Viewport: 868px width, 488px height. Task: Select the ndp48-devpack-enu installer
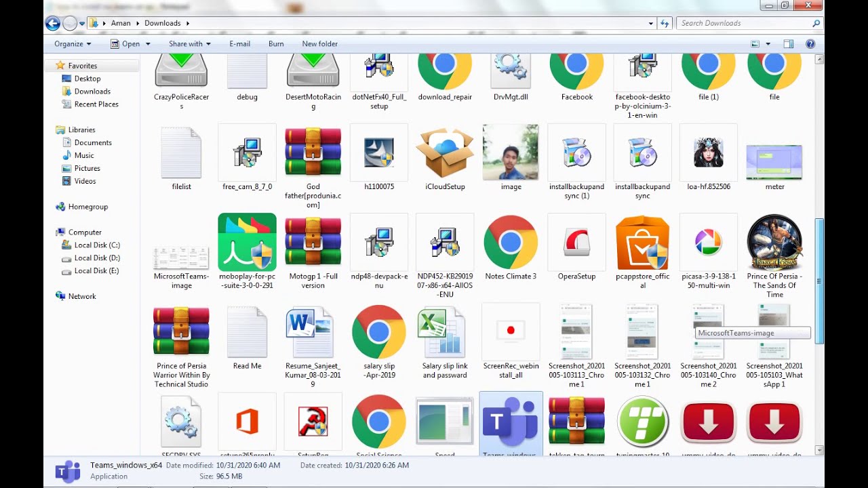pyautogui.click(x=379, y=242)
